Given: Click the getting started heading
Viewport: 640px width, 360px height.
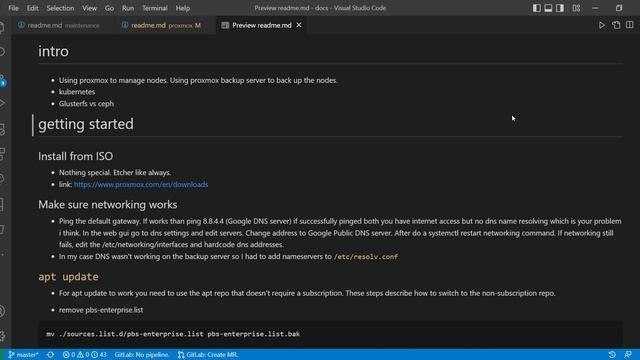Looking at the screenshot, I should 86,124.
